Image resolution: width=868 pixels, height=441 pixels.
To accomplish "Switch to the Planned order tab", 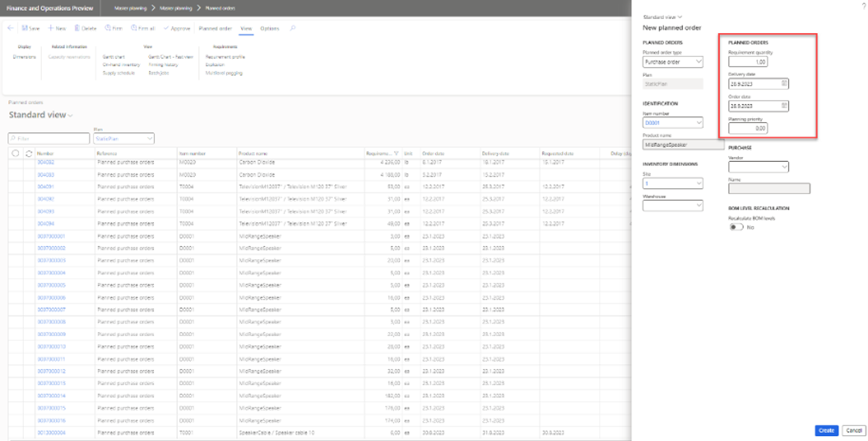I will click(215, 28).
